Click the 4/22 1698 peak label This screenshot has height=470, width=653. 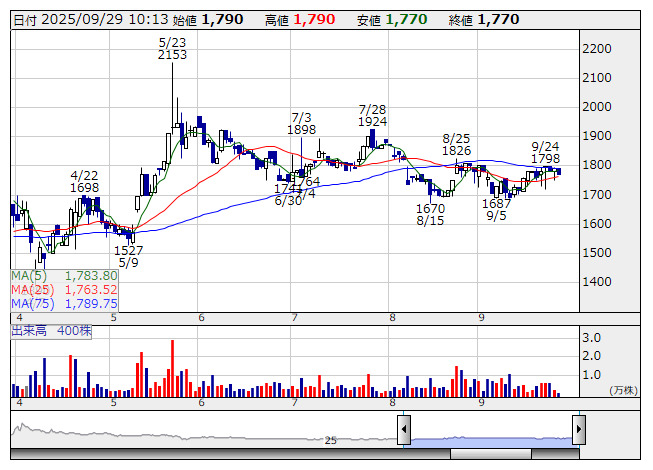click(x=85, y=182)
